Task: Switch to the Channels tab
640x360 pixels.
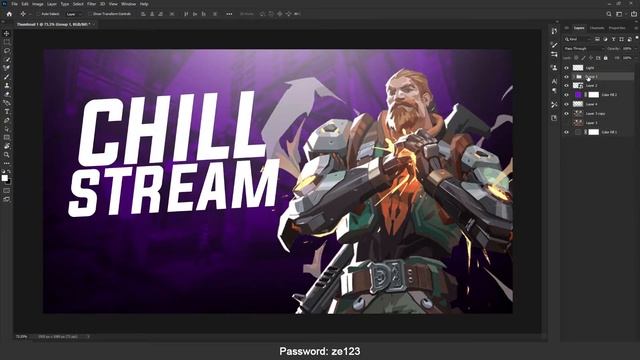Action: [x=597, y=28]
